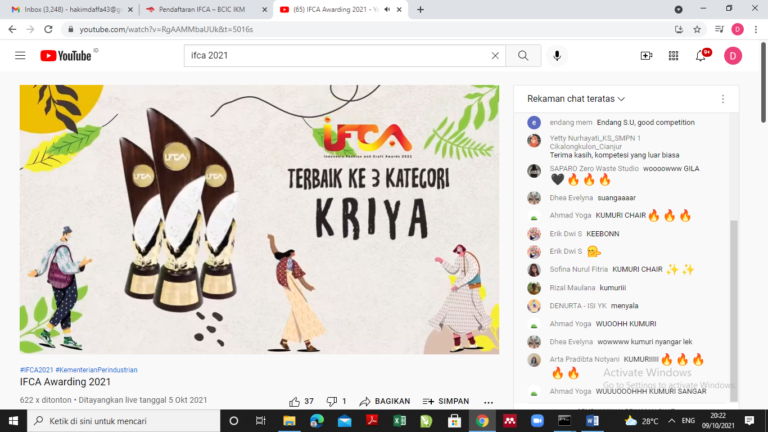The width and height of the screenshot is (768, 432).
Task: Switch to the Pendaftaran IFCA tab
Action: [x=200, y=9]
